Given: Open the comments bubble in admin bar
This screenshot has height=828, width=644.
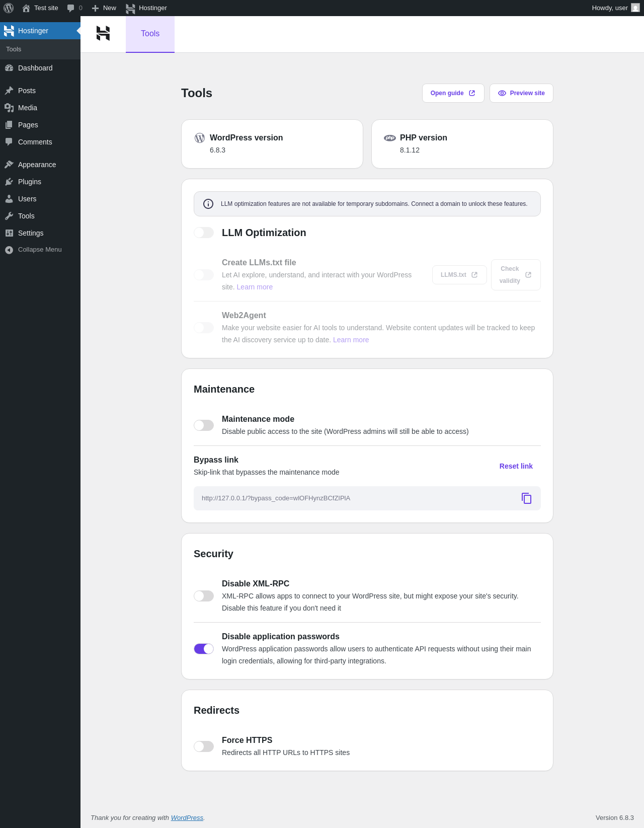Looking at the screenshot, I should pyautogui.click(x=74, y=8).
